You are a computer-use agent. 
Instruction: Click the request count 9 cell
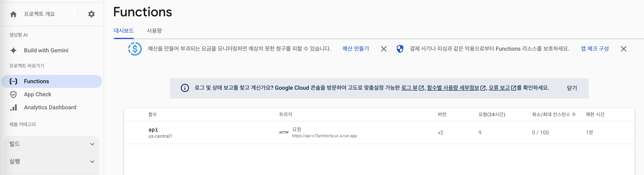tap(480, 133)
